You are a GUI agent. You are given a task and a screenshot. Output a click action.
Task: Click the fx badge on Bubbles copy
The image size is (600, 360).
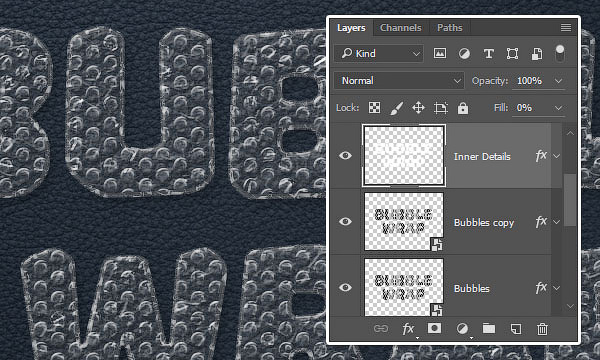click(x=541, y=222)
